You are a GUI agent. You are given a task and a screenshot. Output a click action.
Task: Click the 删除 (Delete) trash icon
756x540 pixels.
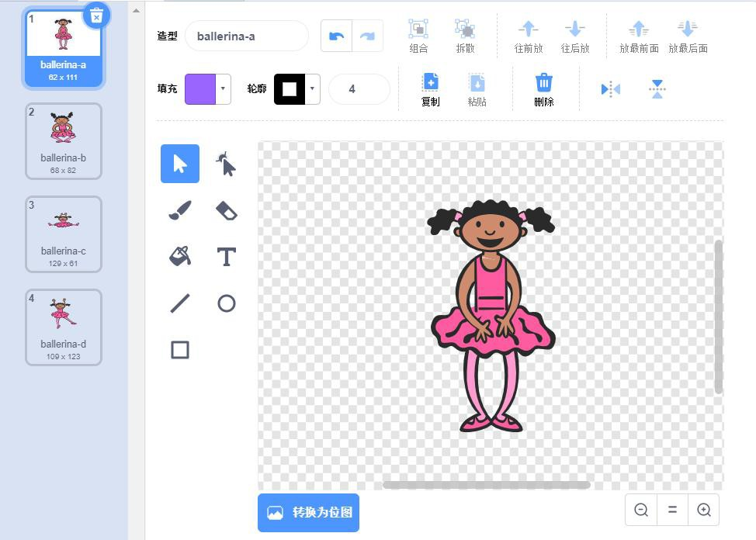(x=544, y=82)
